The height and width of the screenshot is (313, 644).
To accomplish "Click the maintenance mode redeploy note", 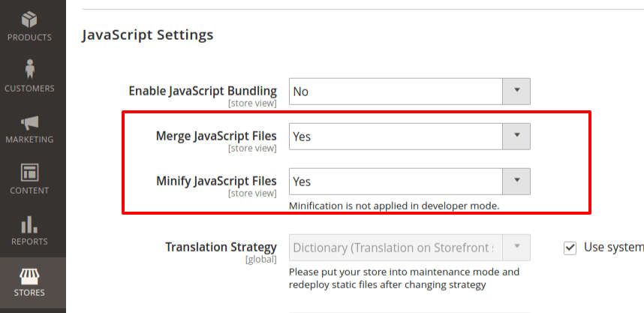I will (x=404, y=278).
